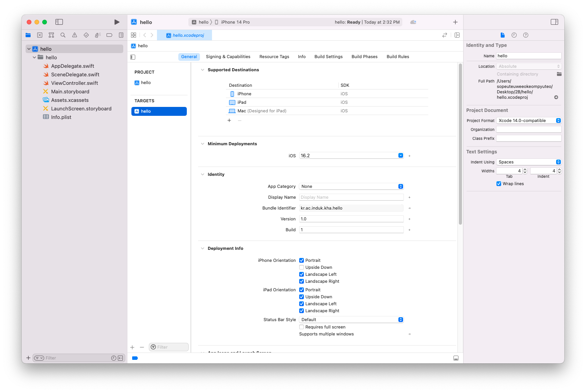Collapse the hello group folder

(34, 57)
